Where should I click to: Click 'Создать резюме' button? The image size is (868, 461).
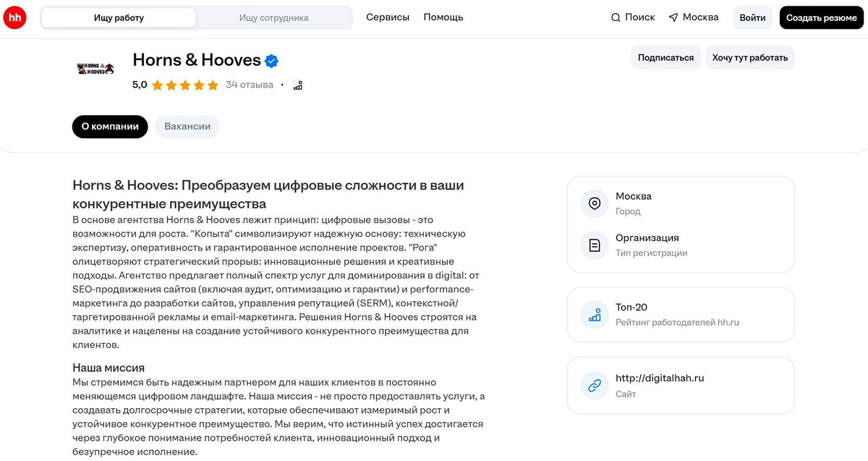(x=822, y=17)
